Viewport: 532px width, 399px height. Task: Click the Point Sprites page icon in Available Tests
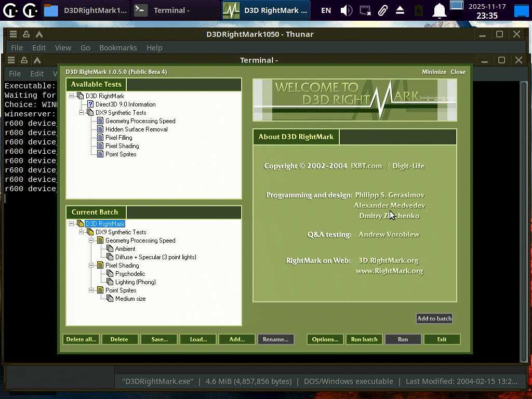point(100,154)
